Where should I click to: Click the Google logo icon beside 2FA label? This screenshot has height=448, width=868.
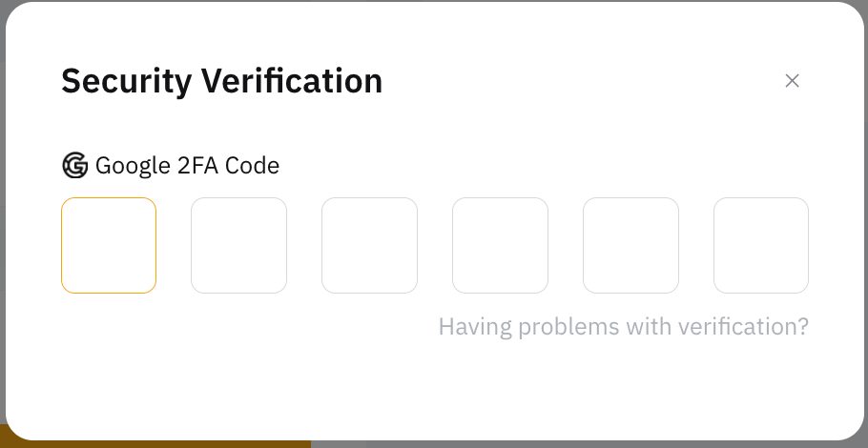74,166
